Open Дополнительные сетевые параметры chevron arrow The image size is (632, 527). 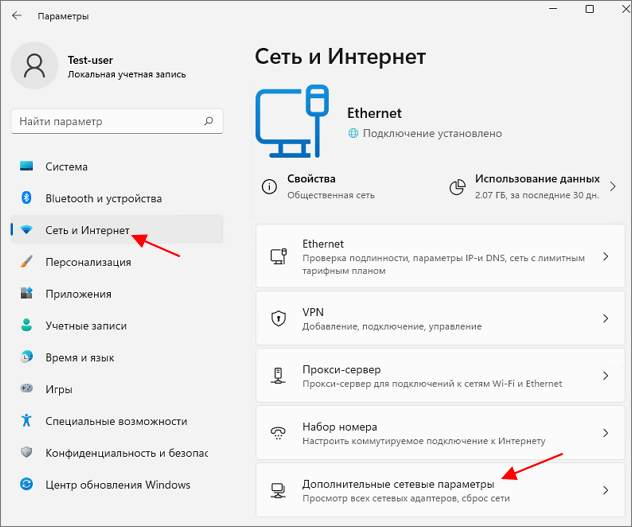(x=605, y=490)
